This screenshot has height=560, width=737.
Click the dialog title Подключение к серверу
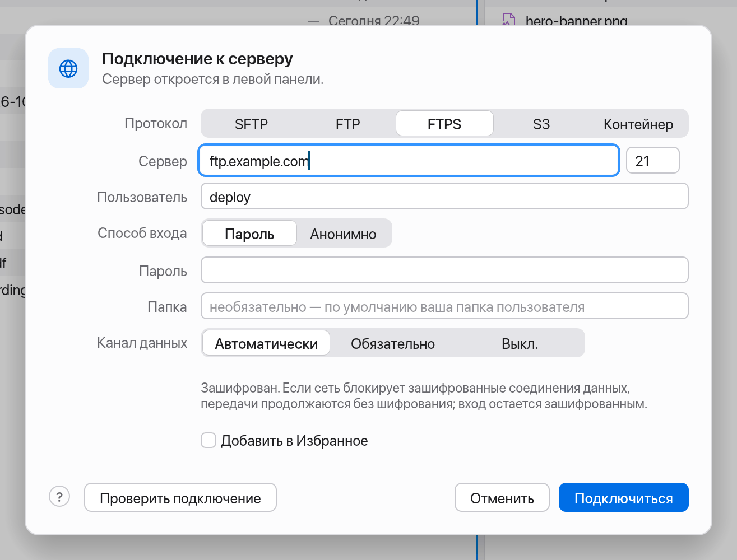click(197, 59)
